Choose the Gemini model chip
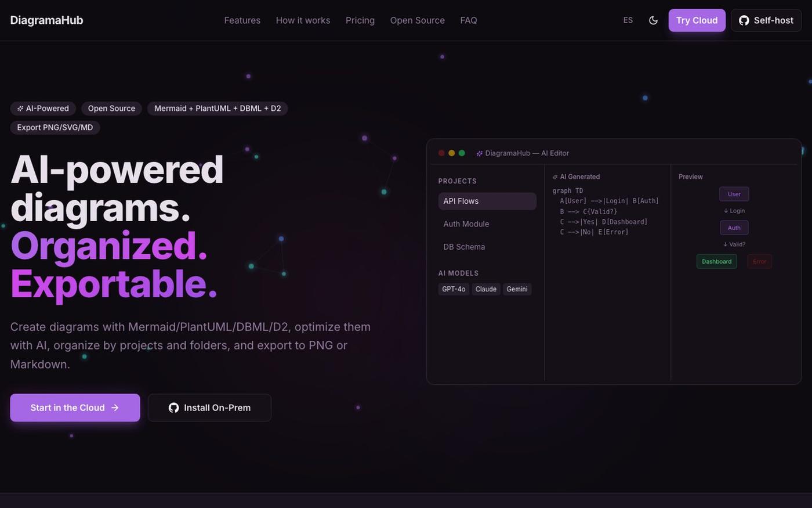Viewport: 812px width, 508px height. tap(517, 289)
